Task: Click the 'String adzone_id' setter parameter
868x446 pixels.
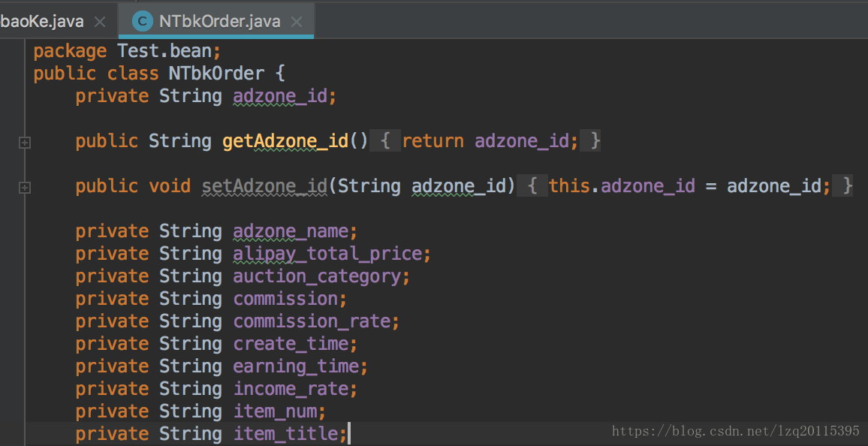Action: click(x=422, y=186)
